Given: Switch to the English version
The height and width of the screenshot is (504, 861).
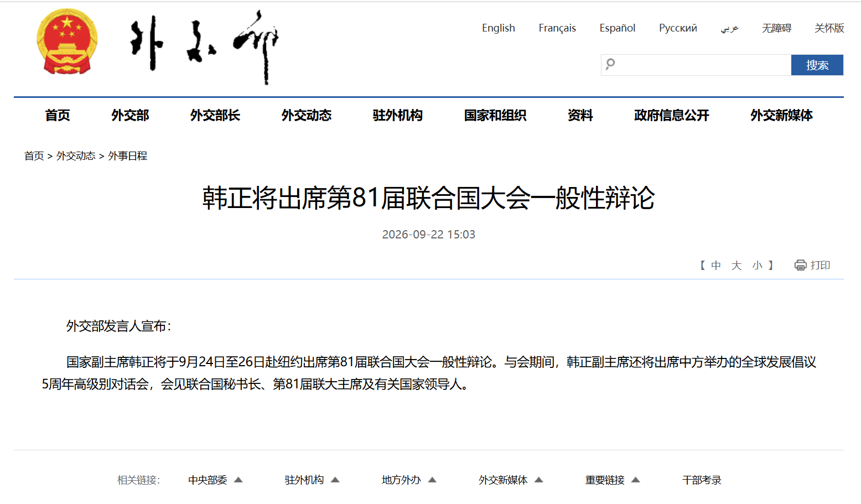Looking at the screenshot, I should point(499,28).
